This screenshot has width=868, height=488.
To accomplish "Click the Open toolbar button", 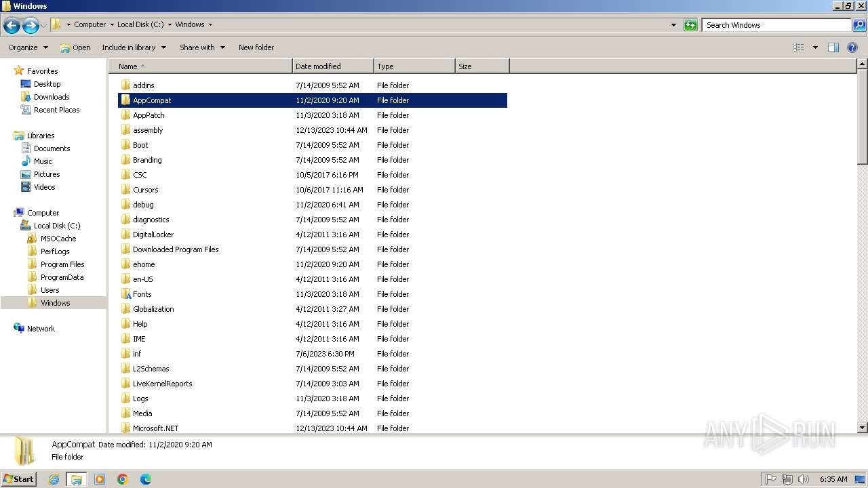I will pyautogui.click(x=75, y=47).
